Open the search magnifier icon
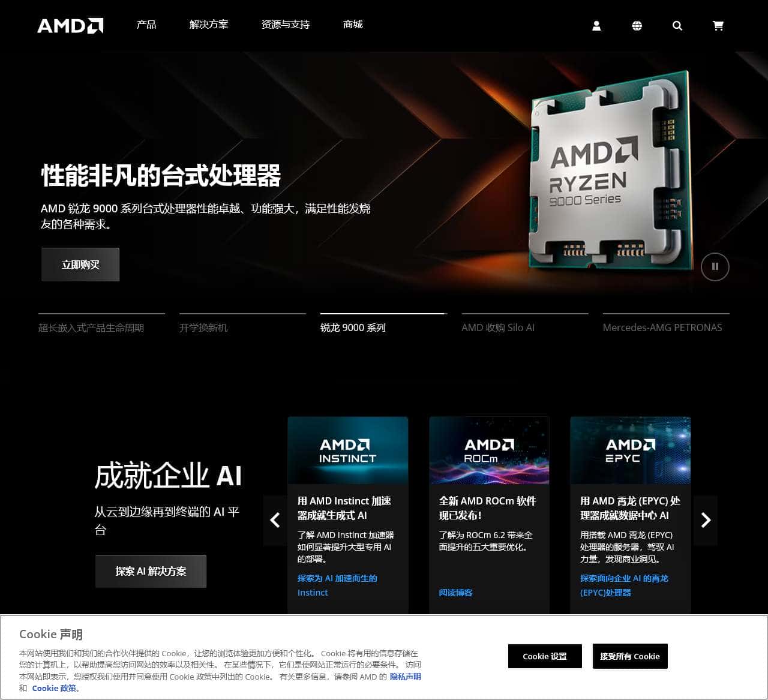 point(677,26)
